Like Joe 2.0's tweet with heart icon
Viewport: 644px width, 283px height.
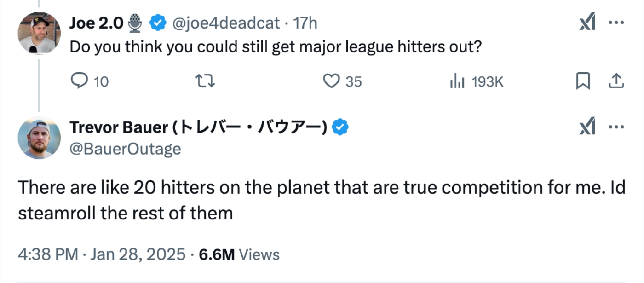331,81
